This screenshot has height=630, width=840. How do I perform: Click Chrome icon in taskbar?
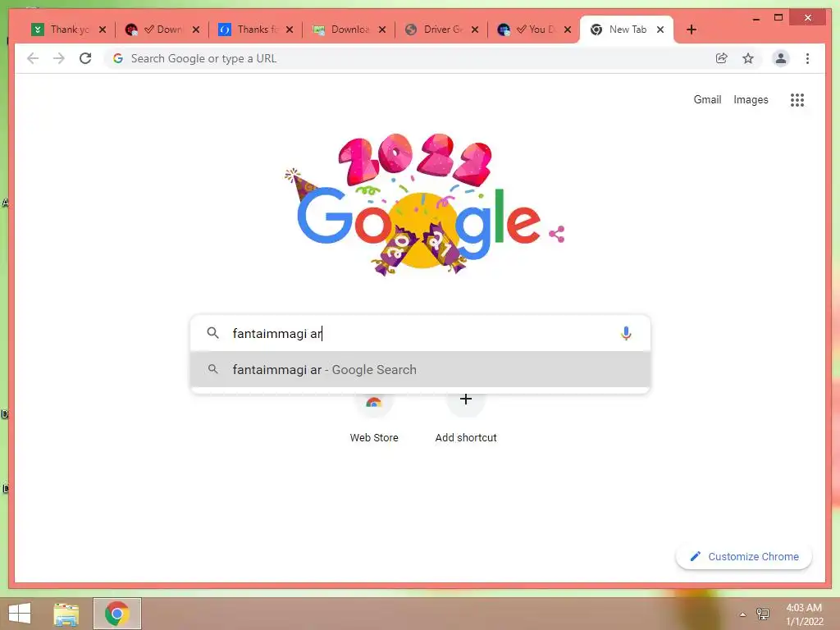click(117, 614)
